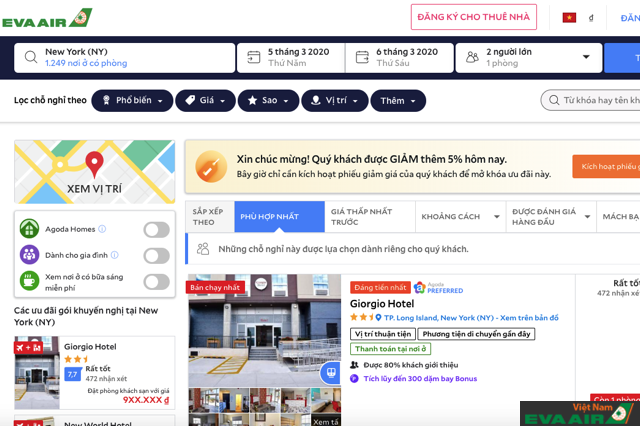This screenshot has width=640, height=426.
Task: Expand Được đánh giá hàng đầu sort dropdown
Action: (587, 217)
